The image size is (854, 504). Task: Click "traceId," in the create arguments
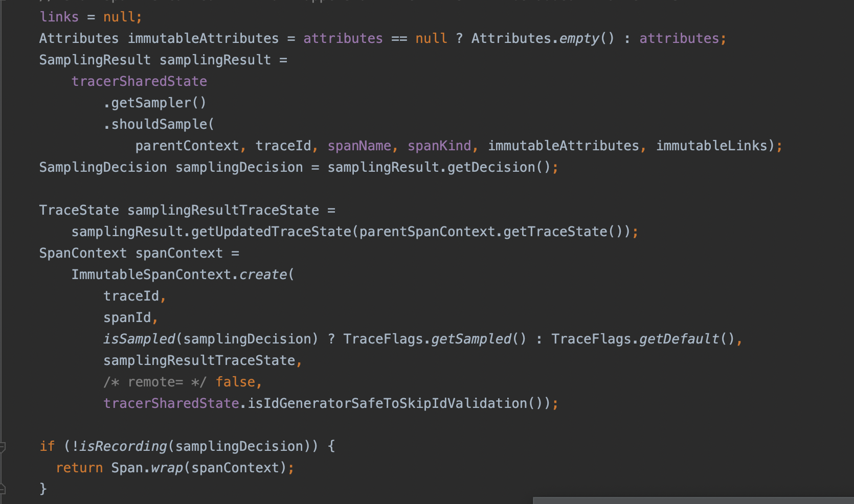coord(135,296)
